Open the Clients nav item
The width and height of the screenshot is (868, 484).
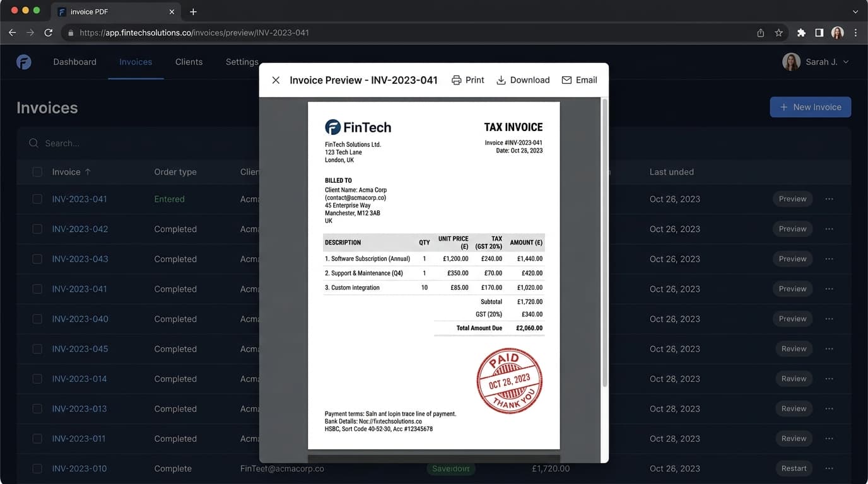point(189,62)
